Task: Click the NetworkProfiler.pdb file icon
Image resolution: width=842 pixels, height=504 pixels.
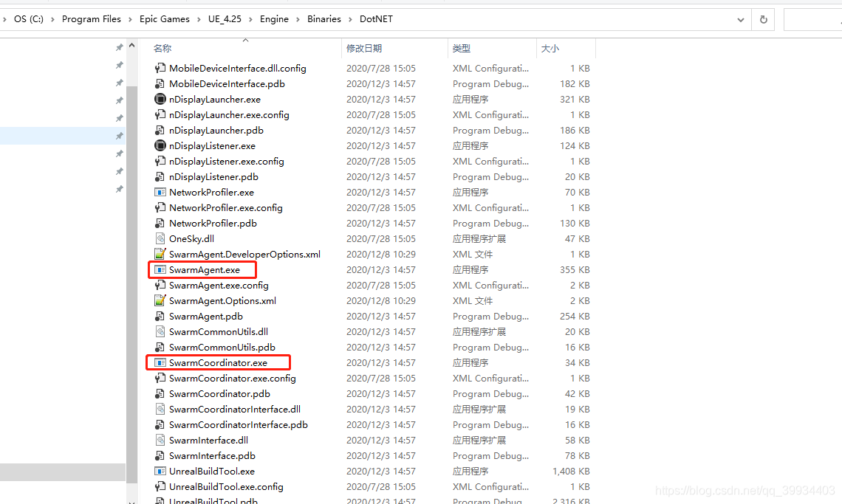Action: tap(160, 224)
